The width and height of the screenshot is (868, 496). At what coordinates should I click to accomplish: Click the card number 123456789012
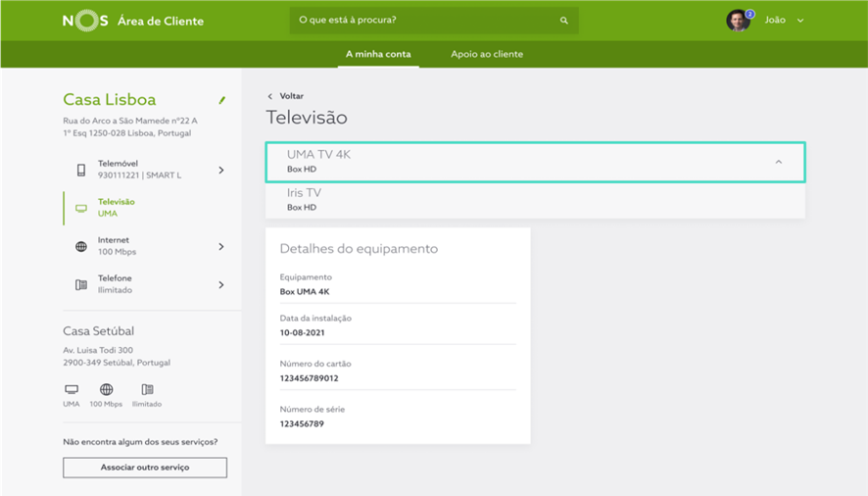pyautogui.click(x=309, y=378)
